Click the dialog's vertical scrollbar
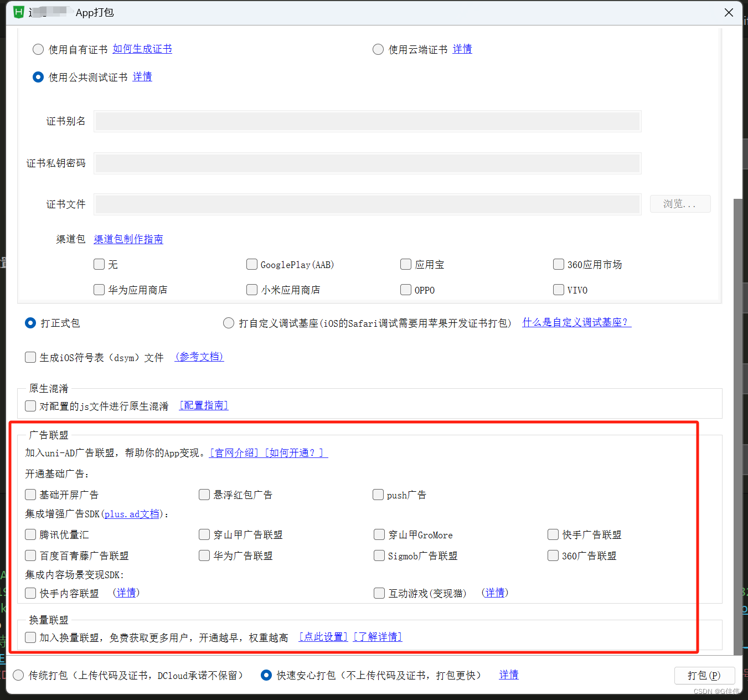The image size is (748, 700). click(737, 426)
